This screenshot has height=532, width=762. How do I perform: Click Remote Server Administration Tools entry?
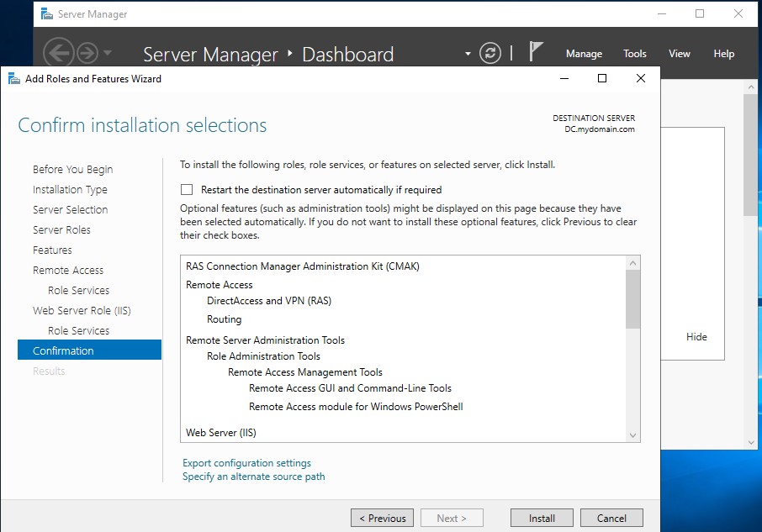[x=265, y=340]
